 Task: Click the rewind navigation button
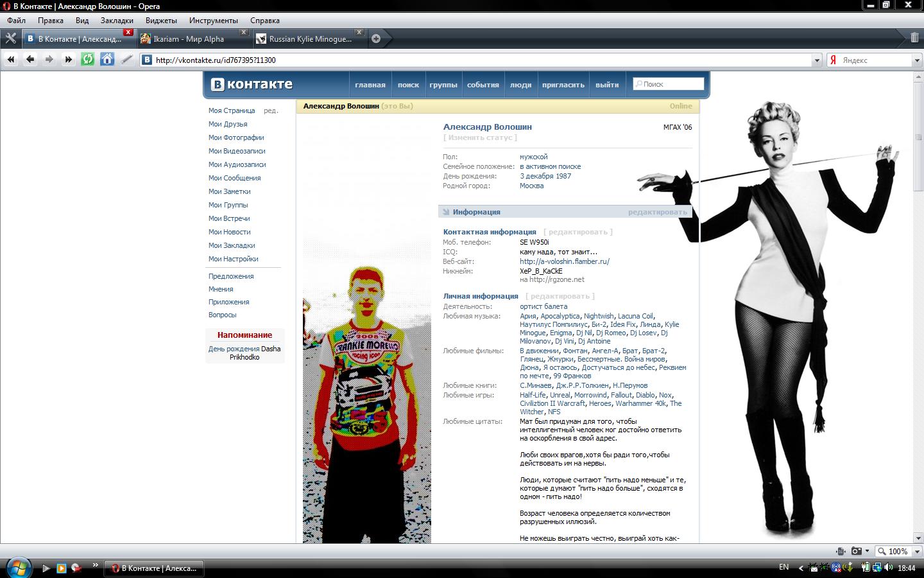(x=11, y=60)
